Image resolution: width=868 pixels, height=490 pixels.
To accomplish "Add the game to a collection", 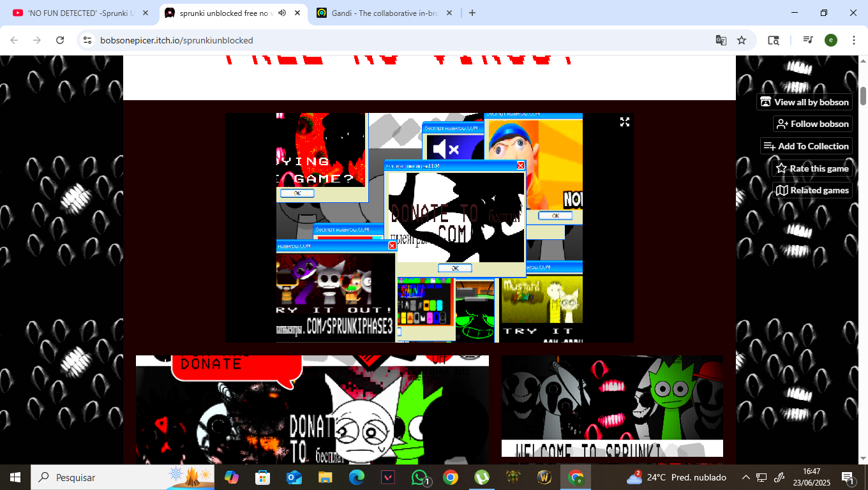I will coord(806,146).
